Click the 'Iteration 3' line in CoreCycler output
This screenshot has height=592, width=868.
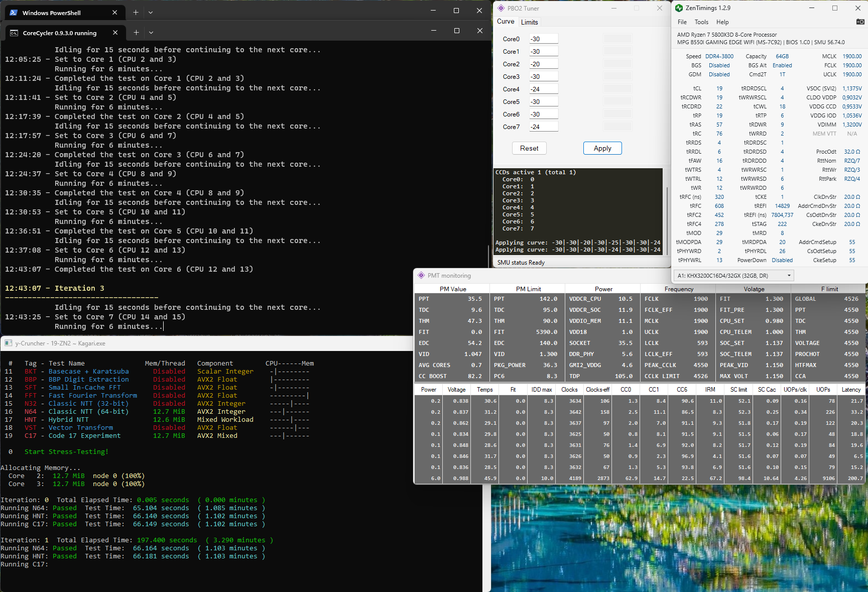tap(55, 288)
